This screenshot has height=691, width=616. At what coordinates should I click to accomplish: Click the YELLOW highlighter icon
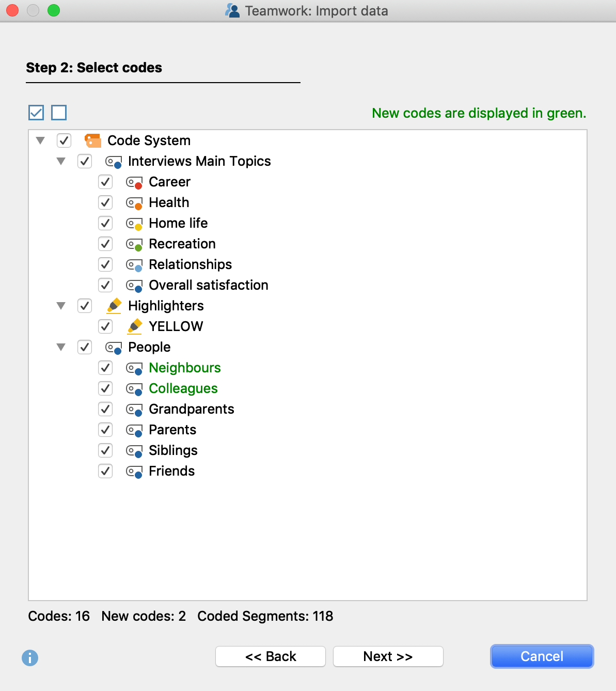(135, 326)
